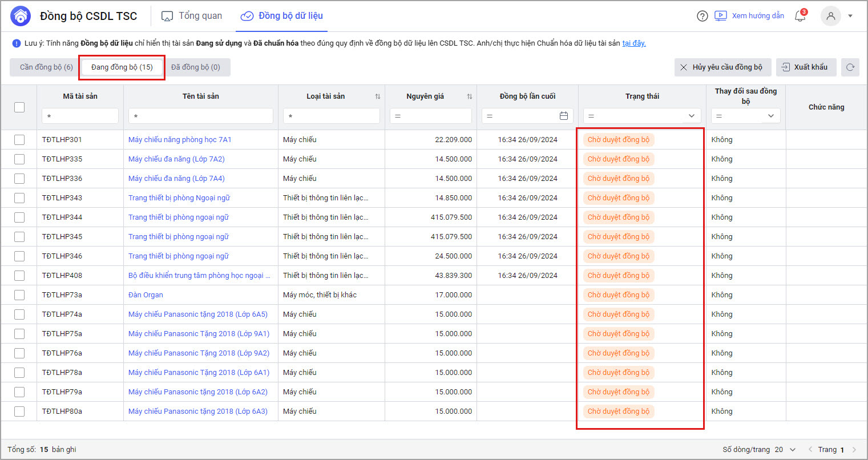Expand the Trạng thái filter dropdown
868x460 pixels.
691,116
